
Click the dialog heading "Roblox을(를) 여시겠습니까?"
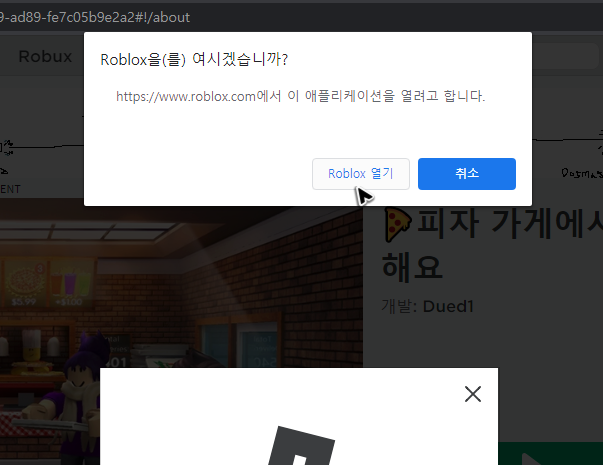coord(194,60)
